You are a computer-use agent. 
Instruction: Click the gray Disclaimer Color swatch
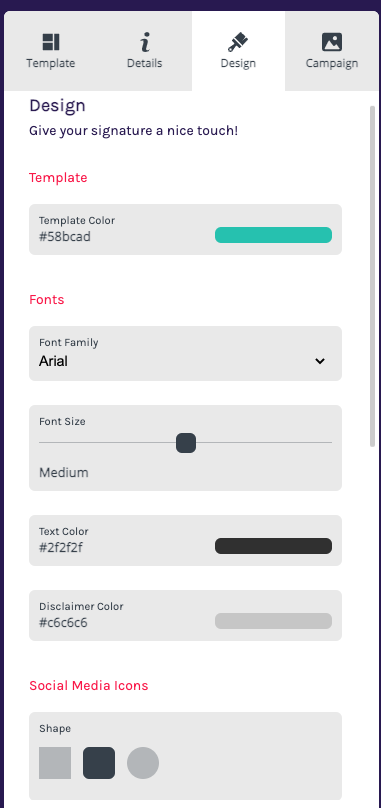point(273,621)
